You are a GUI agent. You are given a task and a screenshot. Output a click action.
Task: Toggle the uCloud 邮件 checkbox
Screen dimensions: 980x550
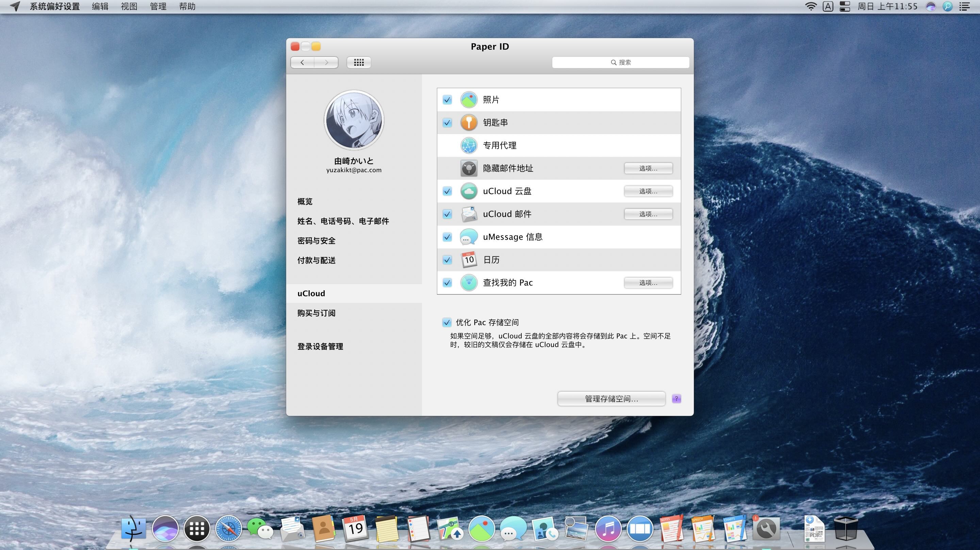447,214
